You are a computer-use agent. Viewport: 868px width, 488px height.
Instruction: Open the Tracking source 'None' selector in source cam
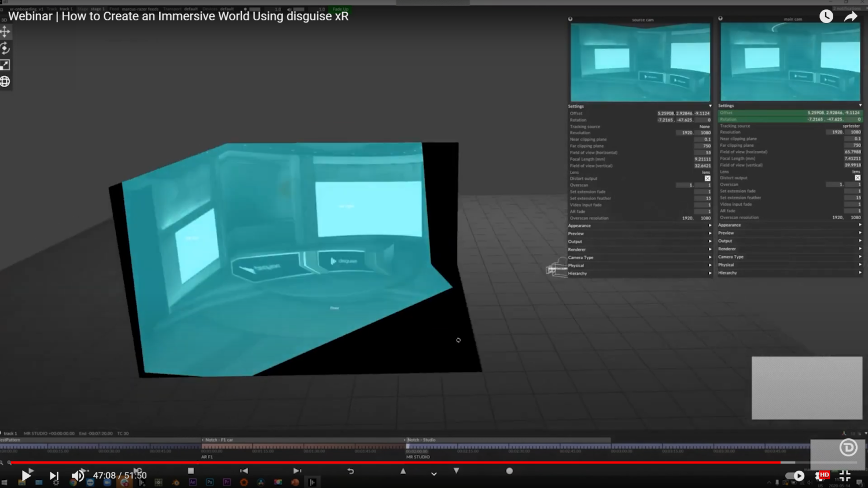[x=704, y=127]
